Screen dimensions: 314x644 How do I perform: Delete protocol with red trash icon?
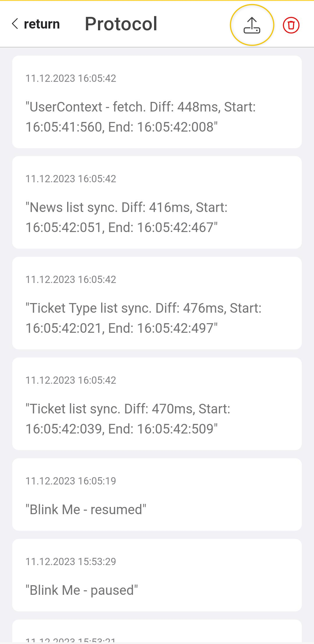tap(291, 25)
